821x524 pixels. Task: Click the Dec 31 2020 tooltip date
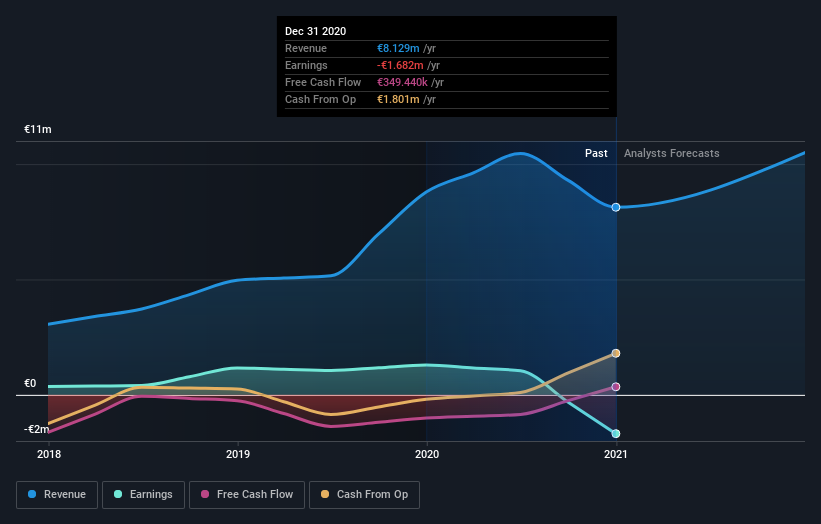coord(315,31)
